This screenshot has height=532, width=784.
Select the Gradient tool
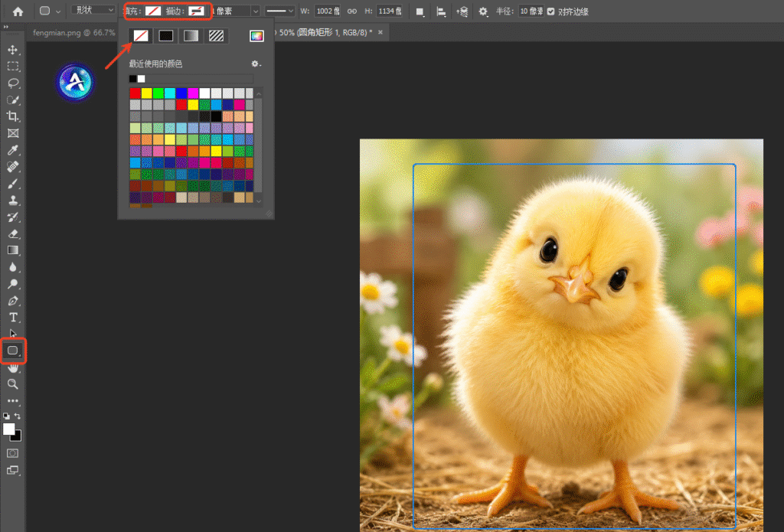[x=13, y=250]
